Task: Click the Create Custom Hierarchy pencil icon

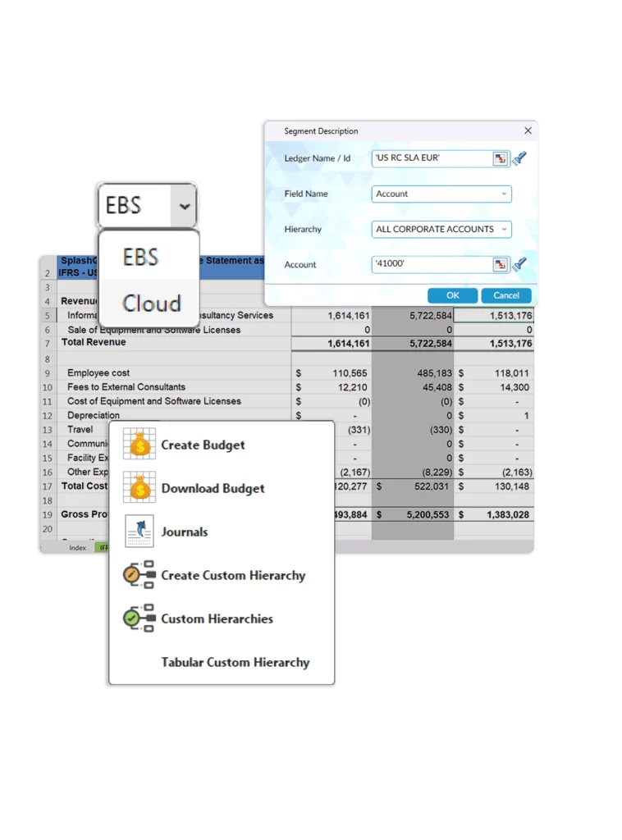Action: (139, 575)
